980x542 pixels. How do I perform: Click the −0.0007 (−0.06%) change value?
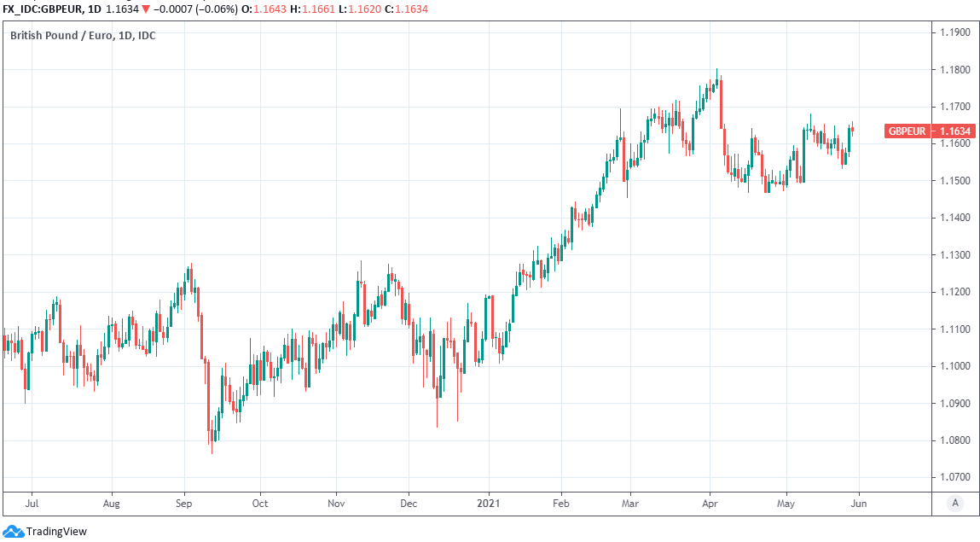[194, 9]
